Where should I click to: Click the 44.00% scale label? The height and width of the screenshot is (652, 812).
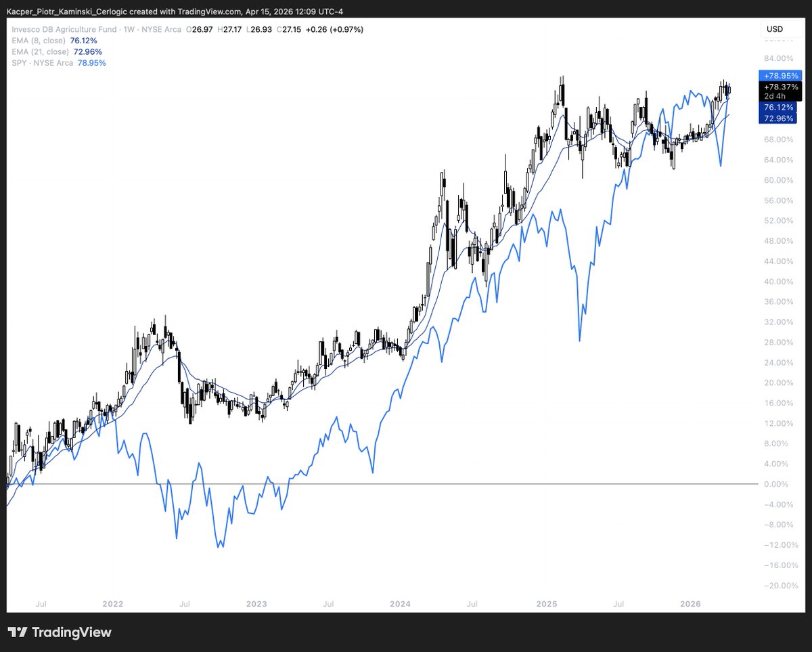pos(778,261)
